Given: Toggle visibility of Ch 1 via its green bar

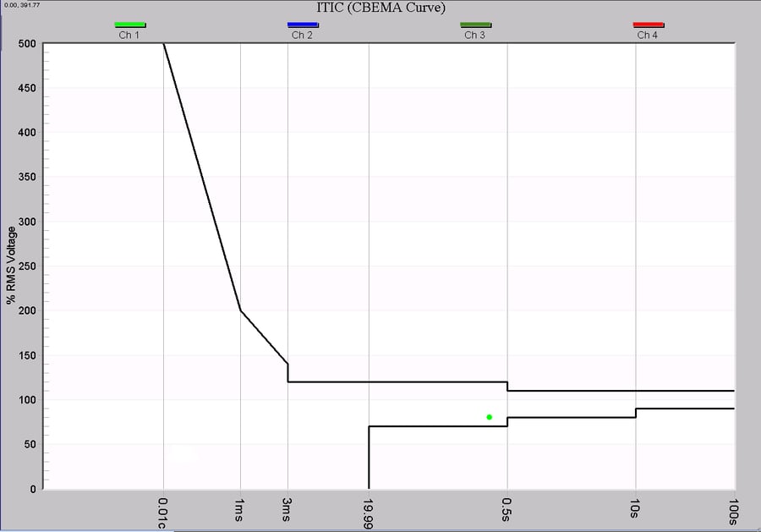Looking at the screenshot, I should coord(129,24).
